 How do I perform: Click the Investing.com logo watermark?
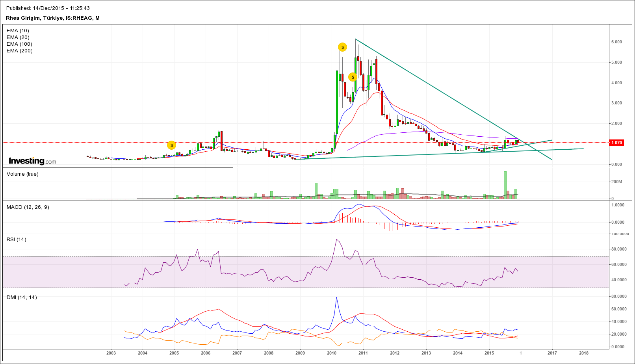click(32, 161)
